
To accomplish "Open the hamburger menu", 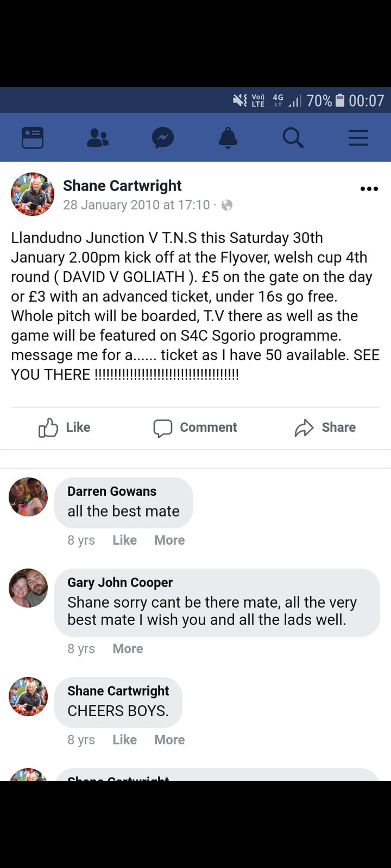I will pyautogui.click(x=358, y=137).
